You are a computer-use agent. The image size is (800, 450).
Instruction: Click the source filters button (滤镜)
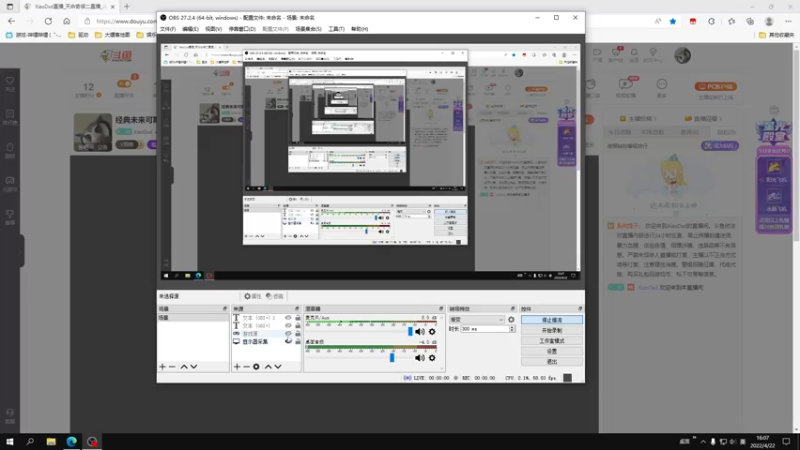[x=274, y=296]
